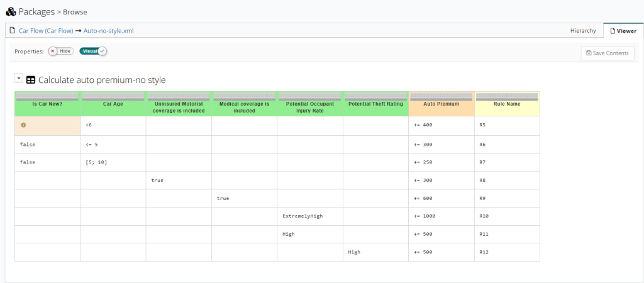Click the R9 rule name cell
Screen dimensions: 644x283
(508, 198)
